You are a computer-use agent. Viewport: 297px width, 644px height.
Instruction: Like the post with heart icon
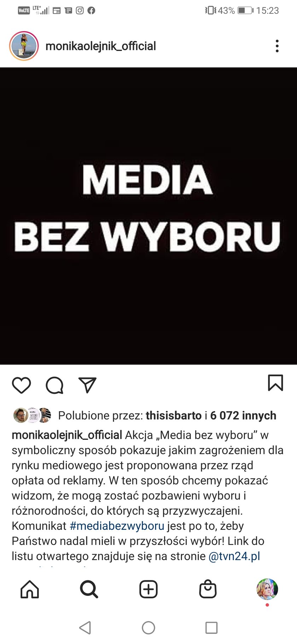click(22, 385)
